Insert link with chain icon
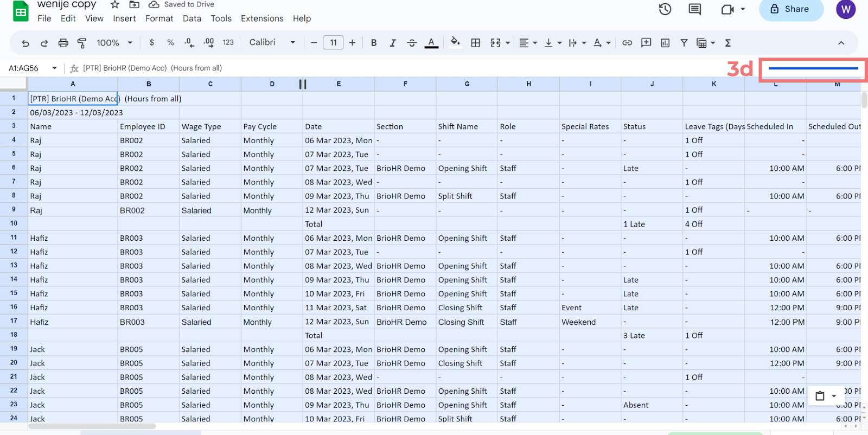Screen dimensions: 868x435 coord(627,42)
